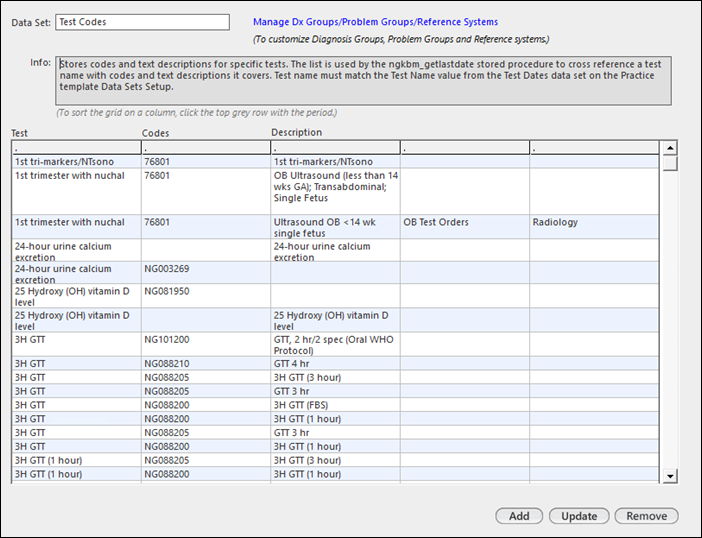Screen dimensions: 702x538
Task: Select the OB Test Orders cell
Action: (465, 226)
